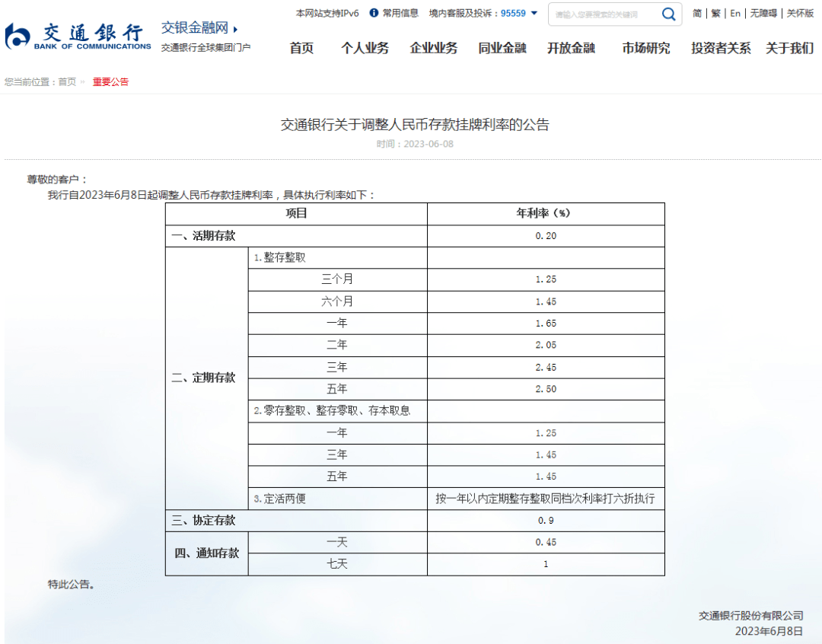822x644 pixels.
Task: Open the 关于我们 navigation menu
Action: click(789, 48)
